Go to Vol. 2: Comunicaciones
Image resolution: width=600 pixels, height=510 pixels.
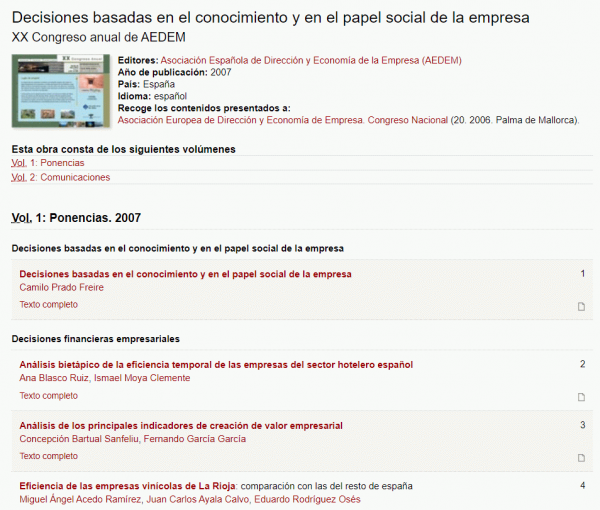pos(60,178)
